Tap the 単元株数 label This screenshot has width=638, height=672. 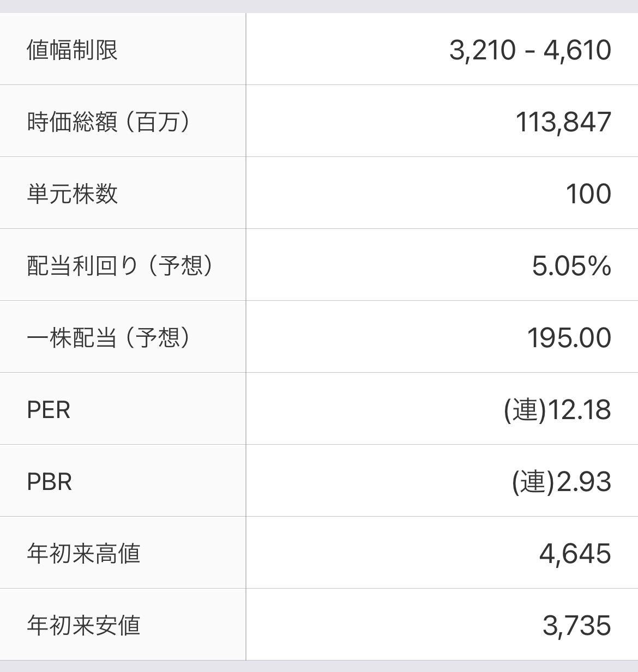point(72,194)
